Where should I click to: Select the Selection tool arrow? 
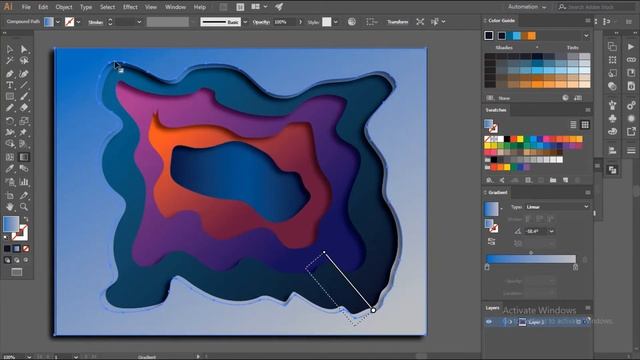[x=10, y=49]
